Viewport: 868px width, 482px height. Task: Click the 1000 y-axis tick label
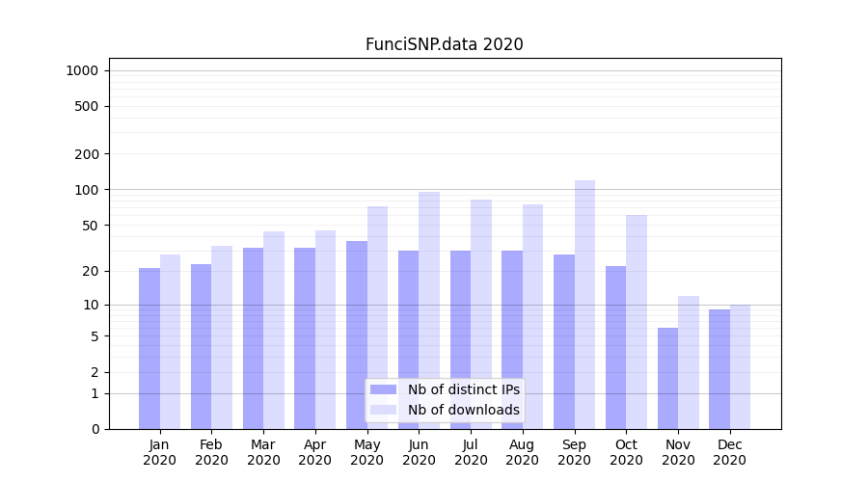pos(82,70)
